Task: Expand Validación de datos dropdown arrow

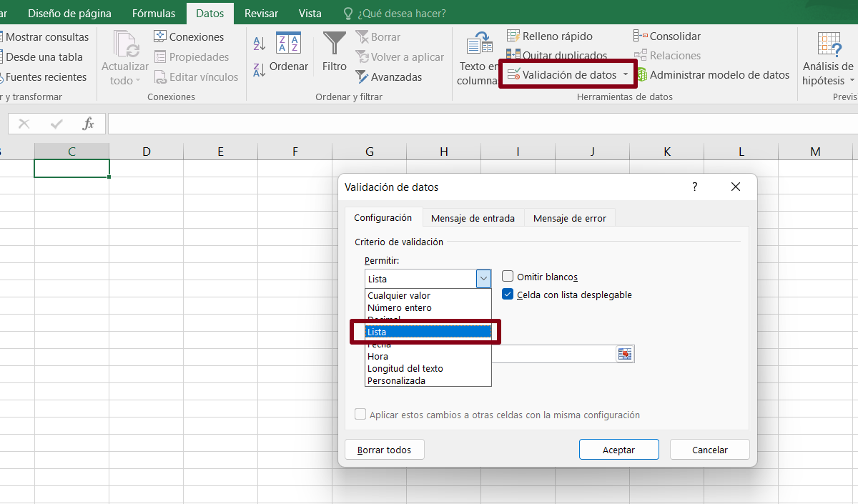Action: (626, 74)
